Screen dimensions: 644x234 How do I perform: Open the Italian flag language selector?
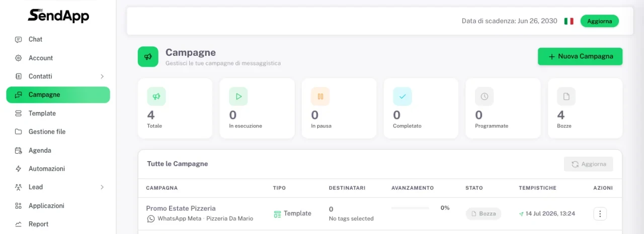[x=569, y=21]
